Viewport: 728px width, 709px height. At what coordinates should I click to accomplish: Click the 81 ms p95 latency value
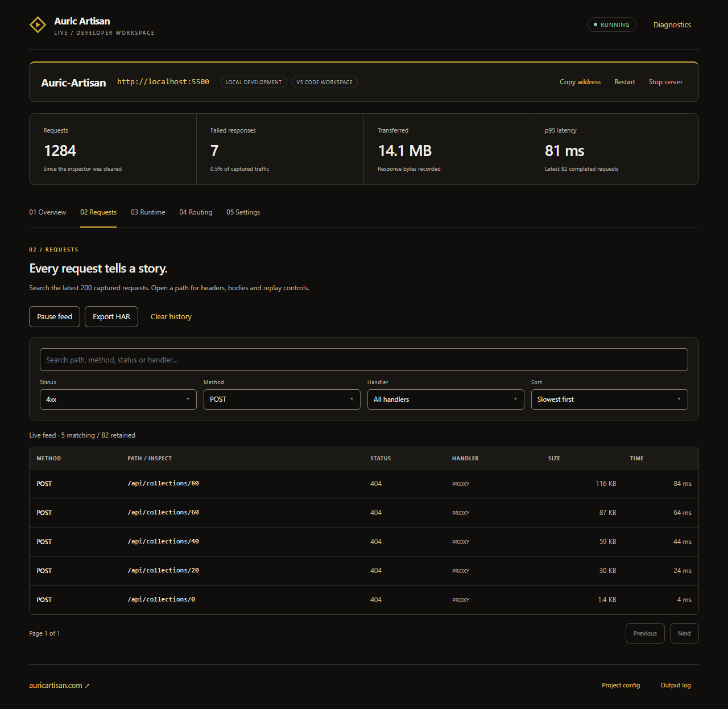click(x=564, y=151)
